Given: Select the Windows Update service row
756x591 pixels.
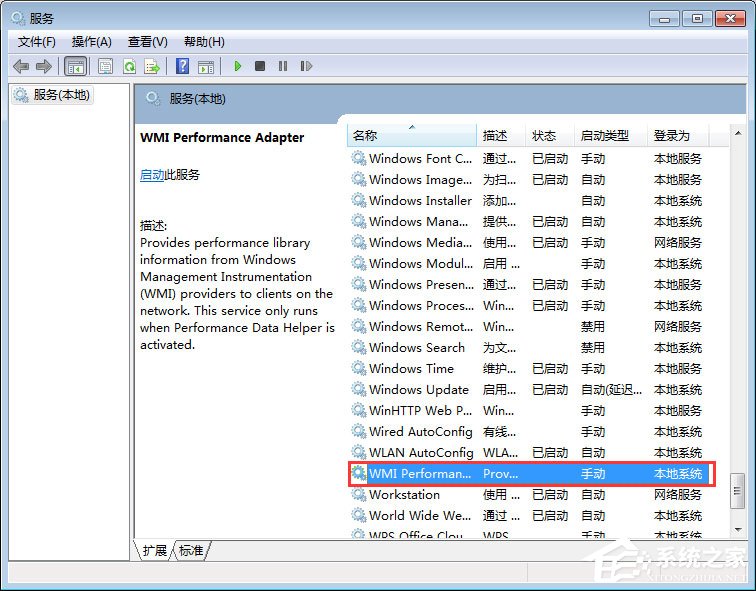Looking at the screenshot, I should click(x=418, y=390).
